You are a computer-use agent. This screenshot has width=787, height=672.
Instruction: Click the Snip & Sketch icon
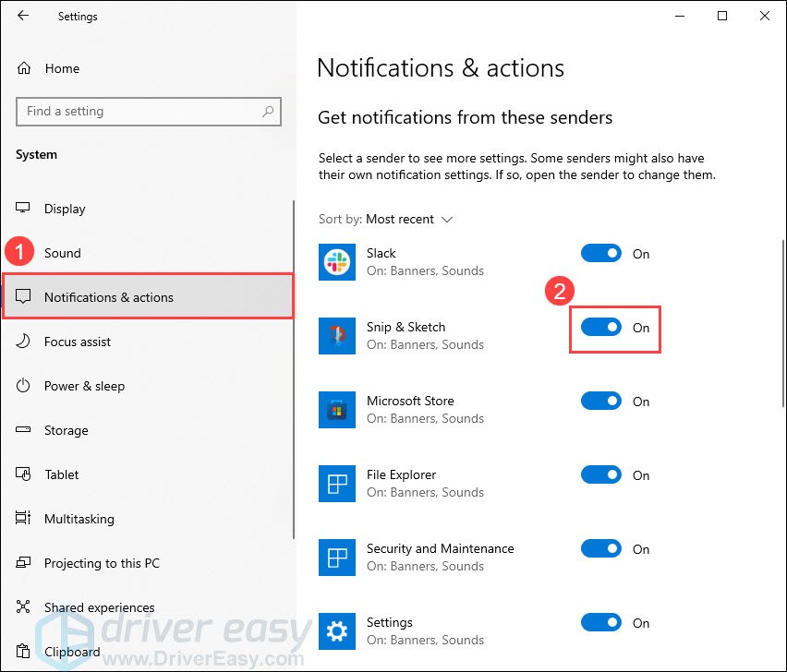pyautogui.click(x=337, y=336)
